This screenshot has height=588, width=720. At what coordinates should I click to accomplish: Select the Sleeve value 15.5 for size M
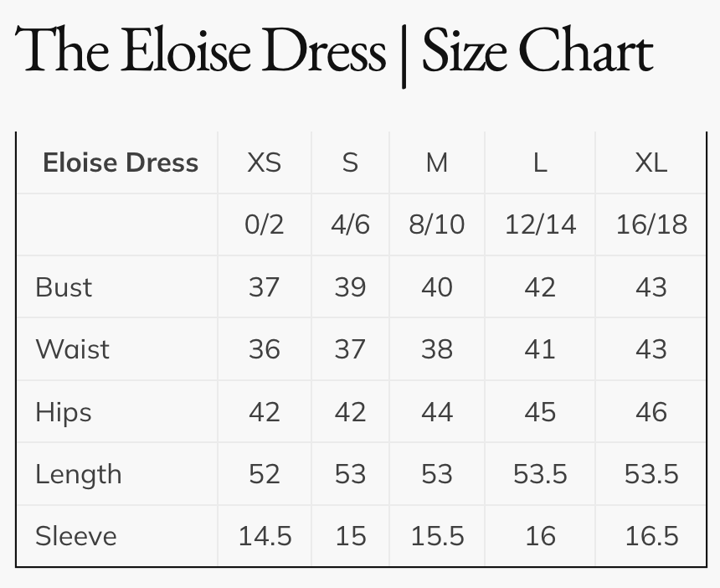click(x=436, y=536)
